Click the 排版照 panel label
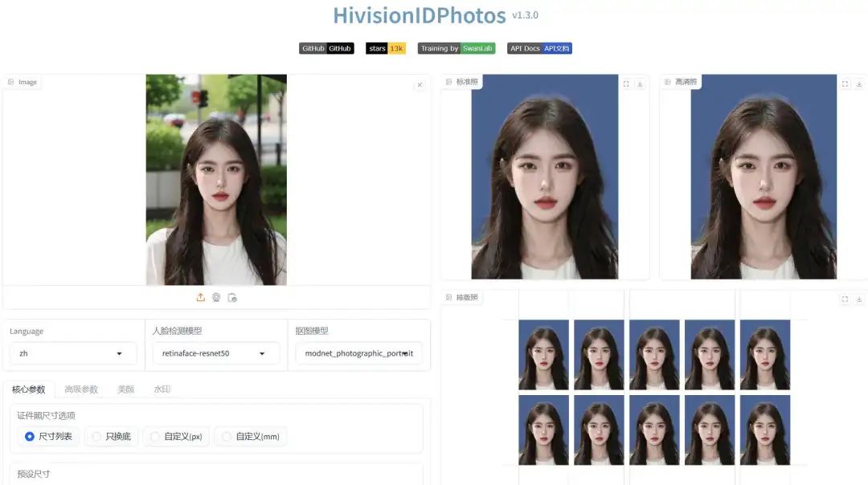Screen dimensions: 868x485 pos(462,297)
